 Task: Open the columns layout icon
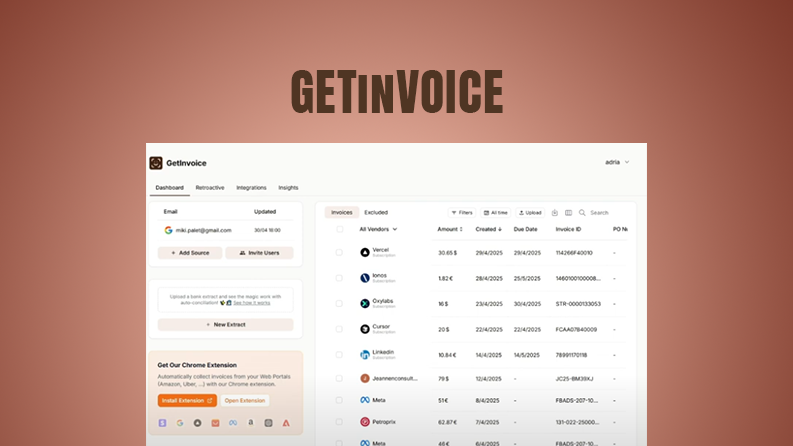(x=568, y=213)
